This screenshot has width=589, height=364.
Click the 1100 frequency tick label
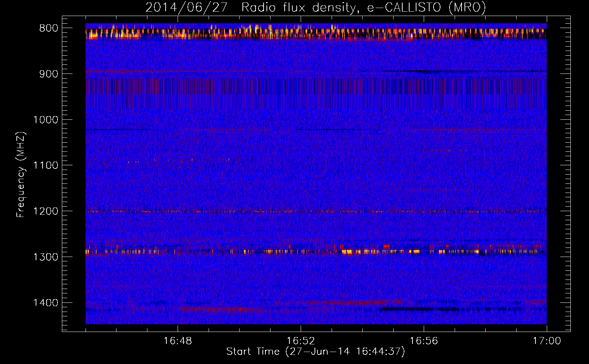46,165
